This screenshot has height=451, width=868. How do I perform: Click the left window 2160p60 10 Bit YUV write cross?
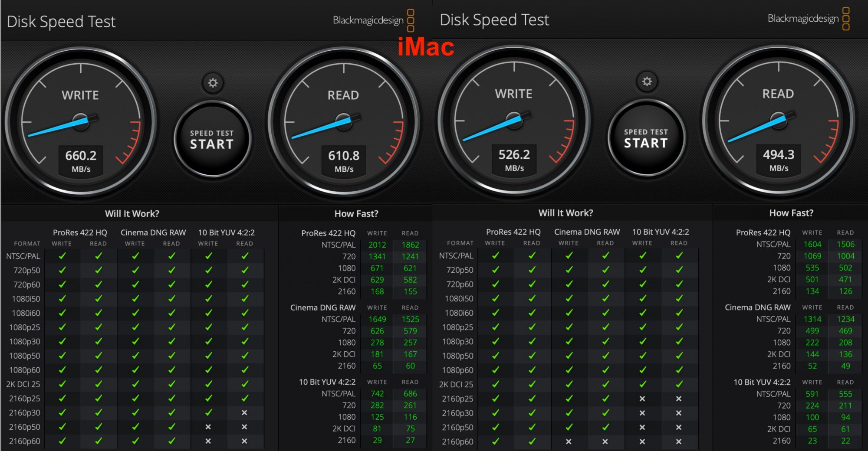click(208, 441)
